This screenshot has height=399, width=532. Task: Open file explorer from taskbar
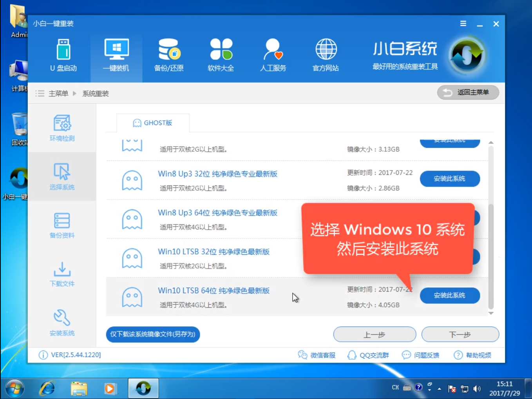pos(79,388)
